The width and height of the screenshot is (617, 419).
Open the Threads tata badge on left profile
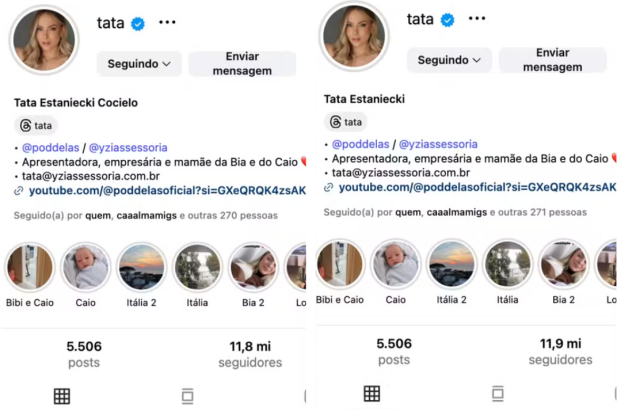click(36, 126)
